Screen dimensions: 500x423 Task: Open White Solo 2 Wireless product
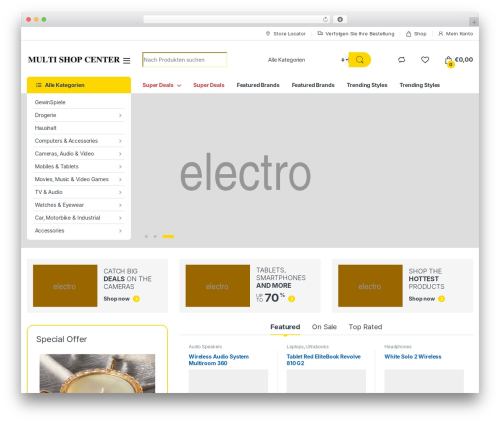[x=413, y=357]
